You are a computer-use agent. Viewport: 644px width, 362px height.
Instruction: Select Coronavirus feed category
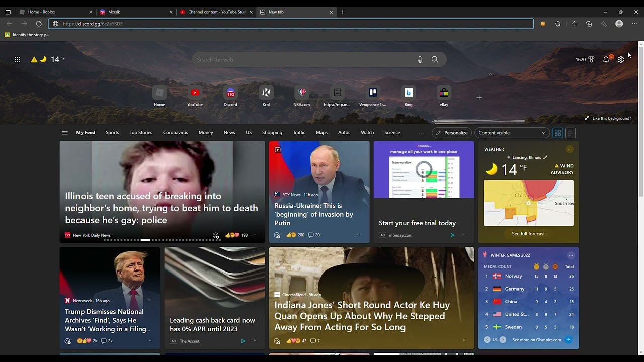point(175,133)
